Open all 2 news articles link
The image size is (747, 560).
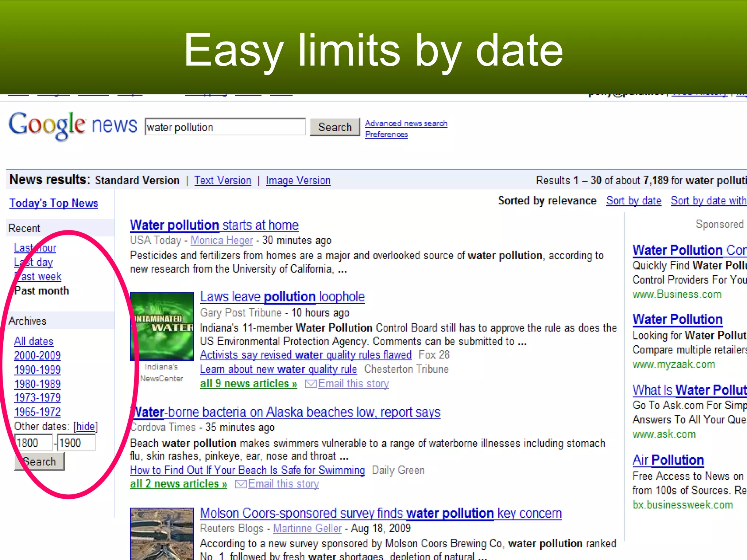tap(178, 484)
